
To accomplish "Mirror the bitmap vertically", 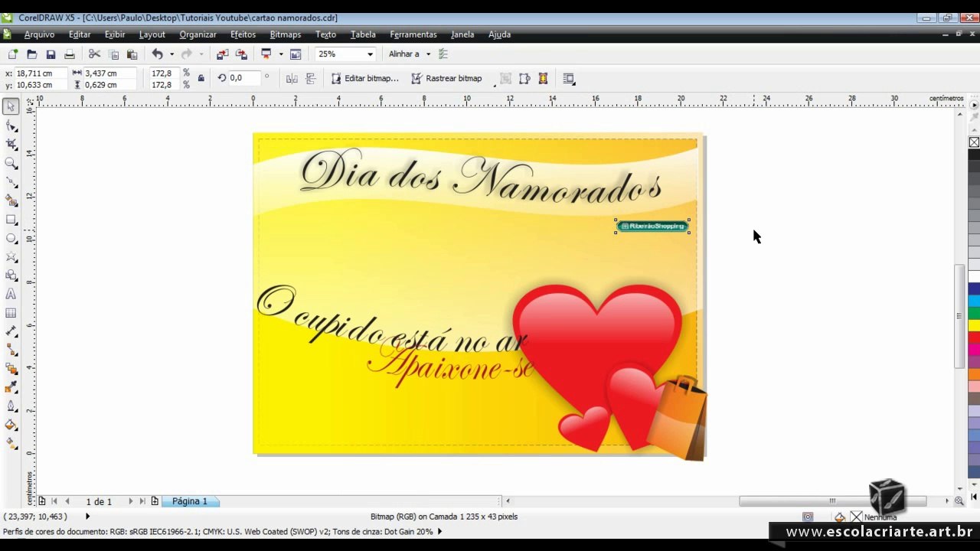I will point(311,79).
